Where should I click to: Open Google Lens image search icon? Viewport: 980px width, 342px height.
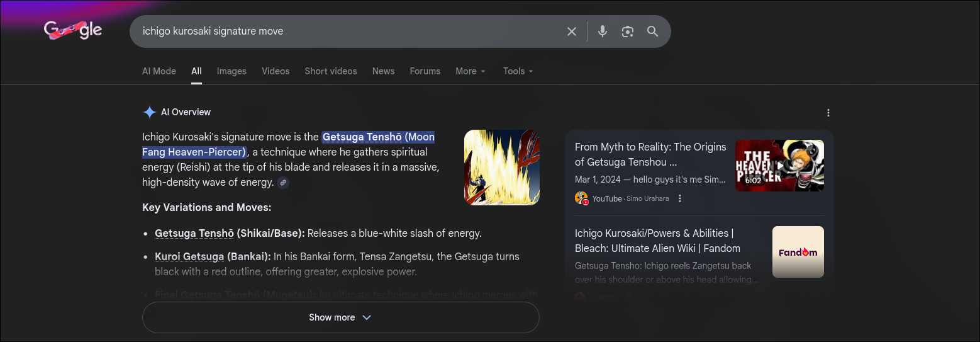point(627,31)
